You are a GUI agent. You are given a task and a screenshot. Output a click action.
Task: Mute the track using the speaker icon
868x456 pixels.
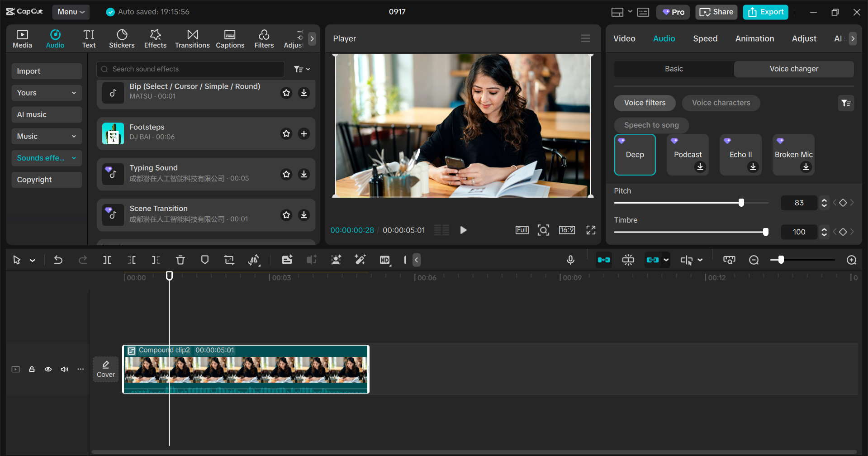[64, 369]
